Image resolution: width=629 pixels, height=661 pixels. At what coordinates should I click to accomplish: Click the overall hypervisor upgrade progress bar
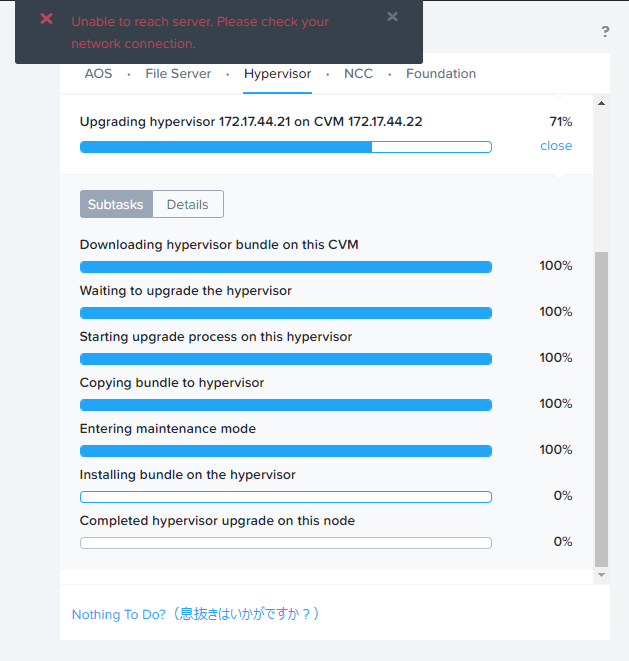(x=286, y=147)
